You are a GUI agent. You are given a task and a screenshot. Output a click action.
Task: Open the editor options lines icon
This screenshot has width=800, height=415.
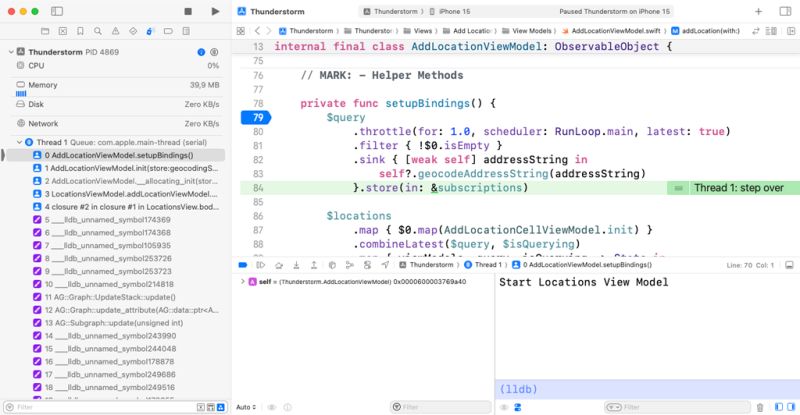(771, 31)
